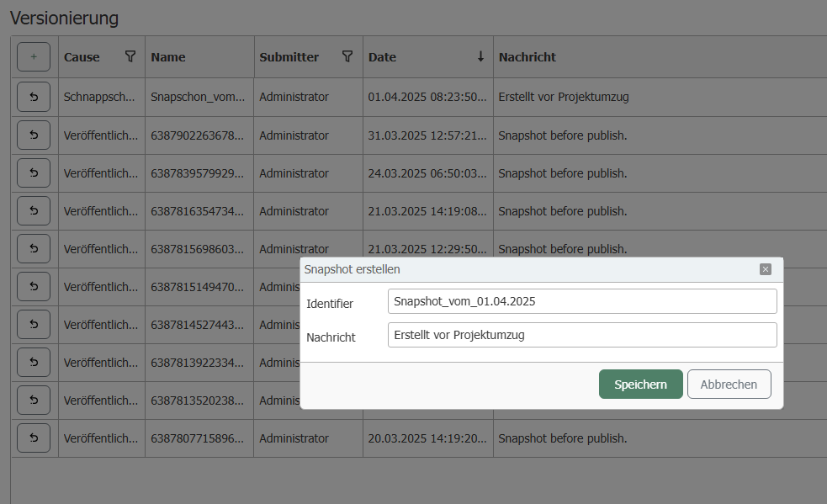The image size is (827, 504).
Task: Restore version from 24.03.2025 06:50
Action: point(34,173)
